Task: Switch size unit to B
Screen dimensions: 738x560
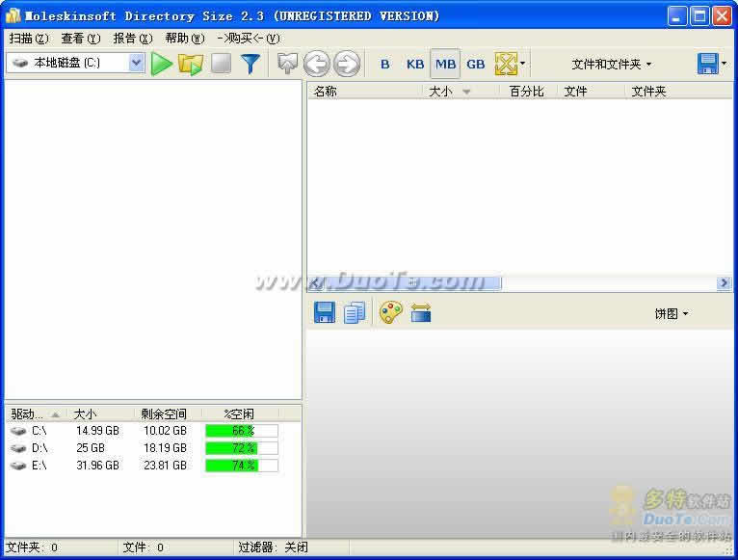Action: pyautogui.click(x=385, y=64)
